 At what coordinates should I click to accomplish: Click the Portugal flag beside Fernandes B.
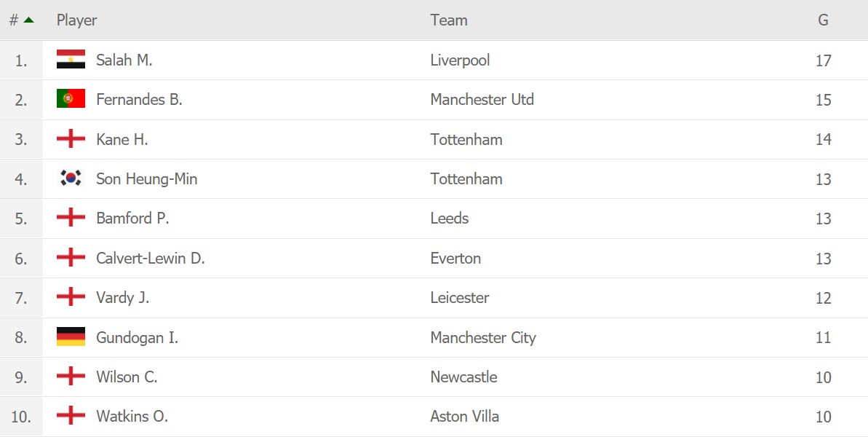point(71,99)
